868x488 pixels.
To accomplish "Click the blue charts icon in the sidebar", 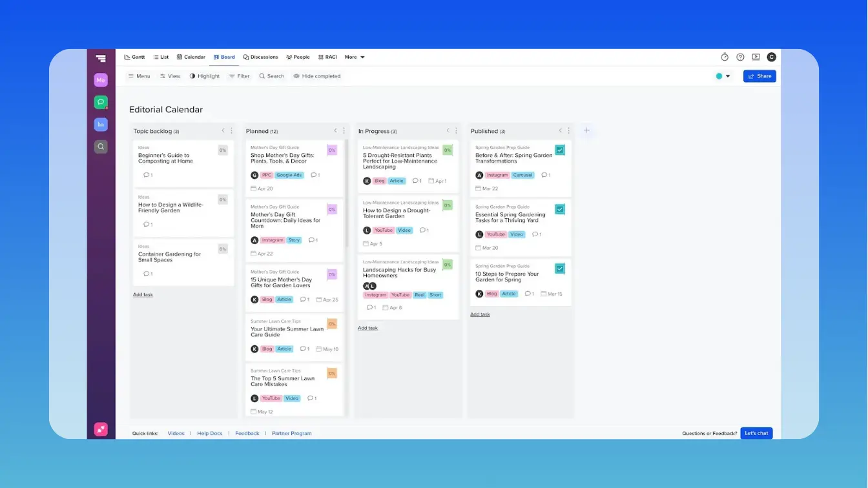I will [x=101, y=124].
